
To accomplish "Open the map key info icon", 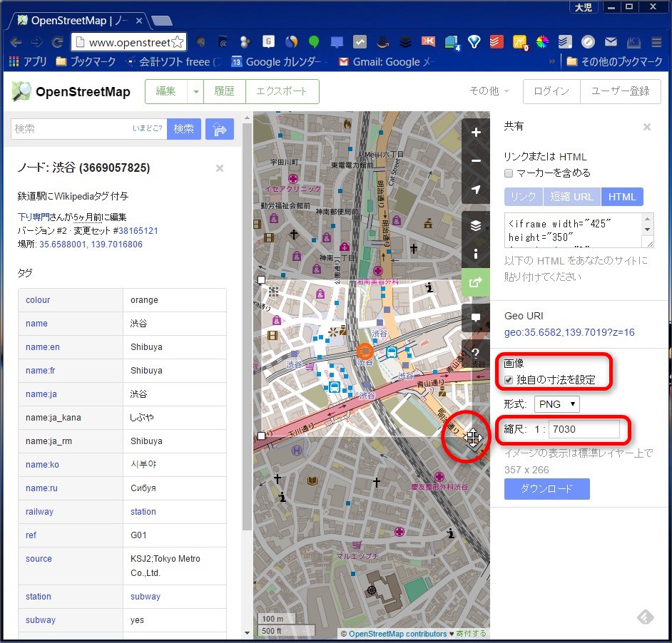I will [x=476, y=254].
